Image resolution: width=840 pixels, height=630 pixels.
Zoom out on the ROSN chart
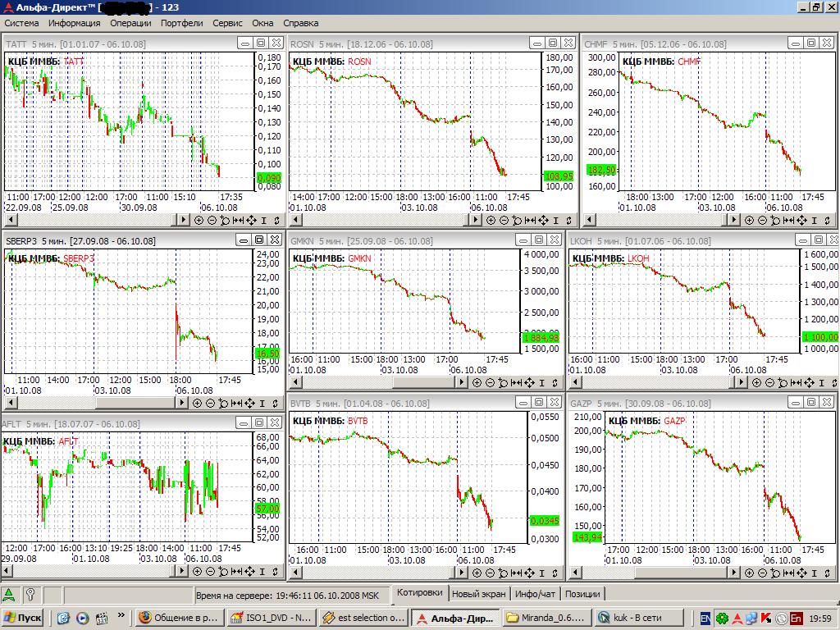pyautogui.click(x=504, y=220)
